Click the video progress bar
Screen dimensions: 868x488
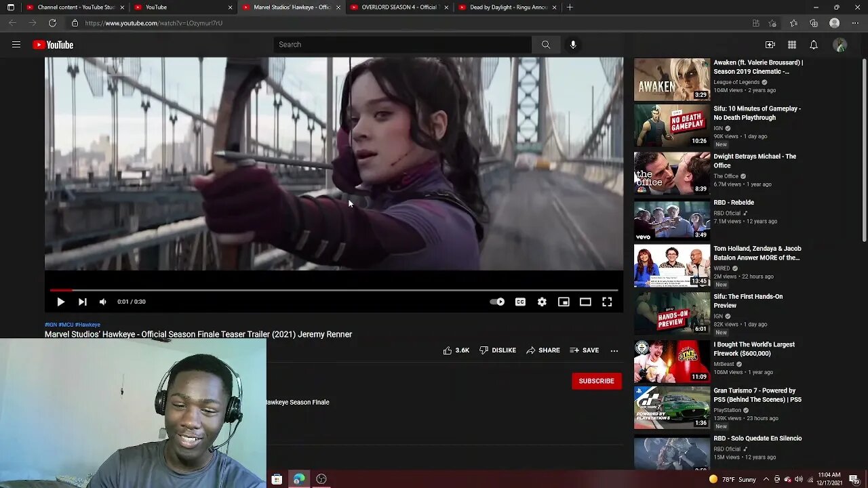point(334,290)
